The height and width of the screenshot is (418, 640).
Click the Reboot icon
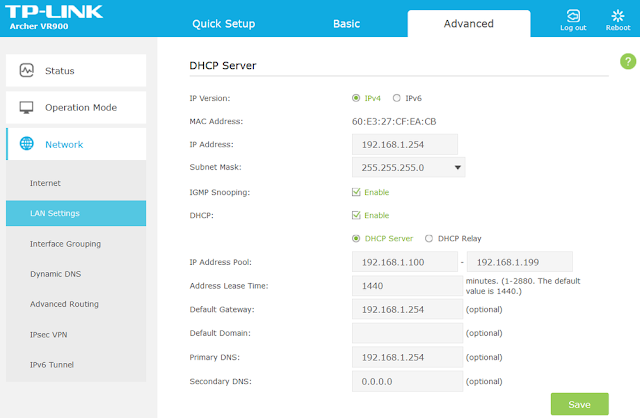[x=618, y=16]
